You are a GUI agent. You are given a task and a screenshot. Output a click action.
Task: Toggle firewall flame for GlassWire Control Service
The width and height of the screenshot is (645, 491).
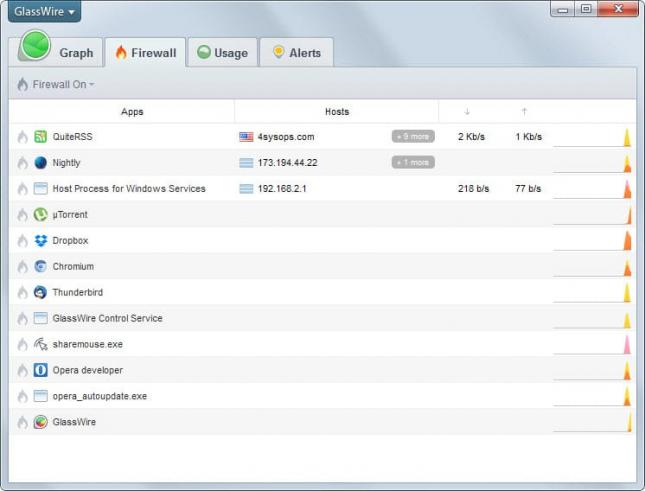click(23, 318)
